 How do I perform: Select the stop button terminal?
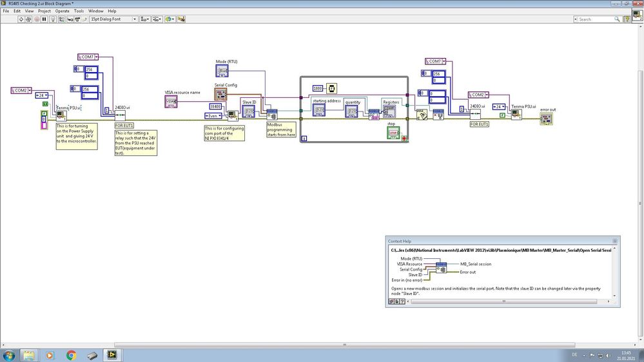point(393,133)
